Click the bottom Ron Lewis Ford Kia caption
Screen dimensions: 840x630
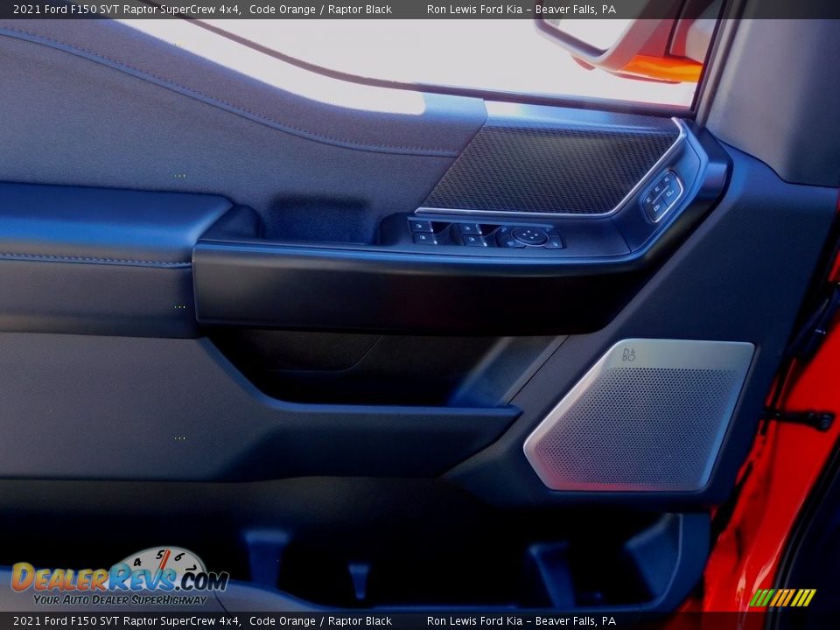pyautogui.click(x=521, y=621)
